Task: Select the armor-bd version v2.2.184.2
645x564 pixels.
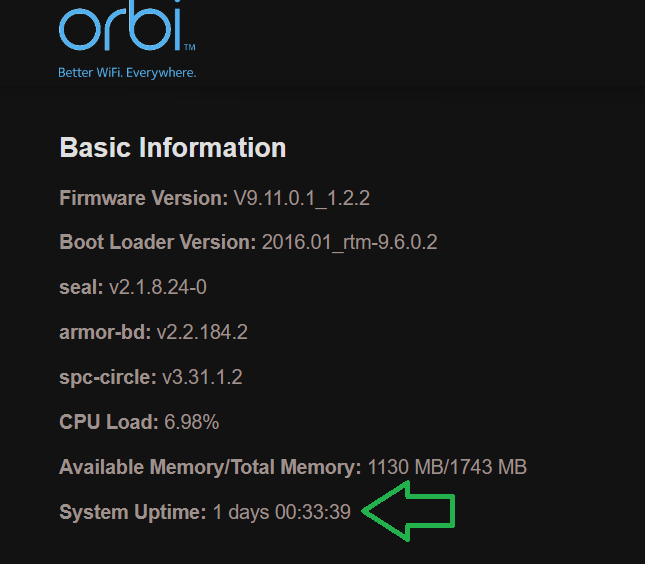Action: coord(202,332)
